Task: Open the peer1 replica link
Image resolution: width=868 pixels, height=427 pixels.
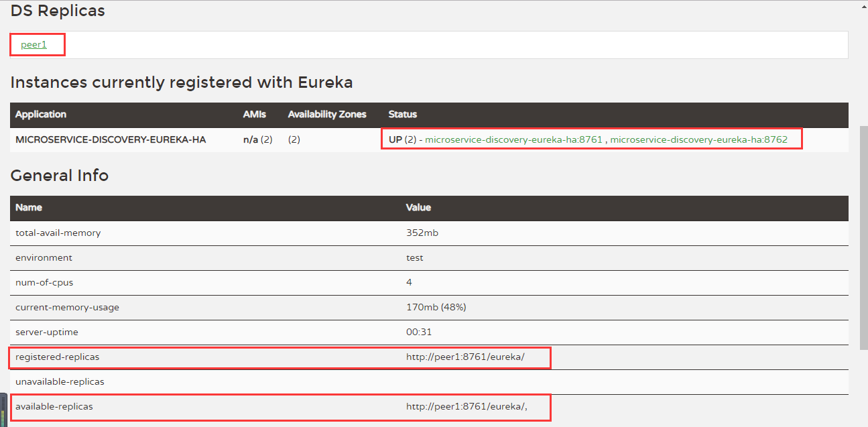Action: (34, 45)
